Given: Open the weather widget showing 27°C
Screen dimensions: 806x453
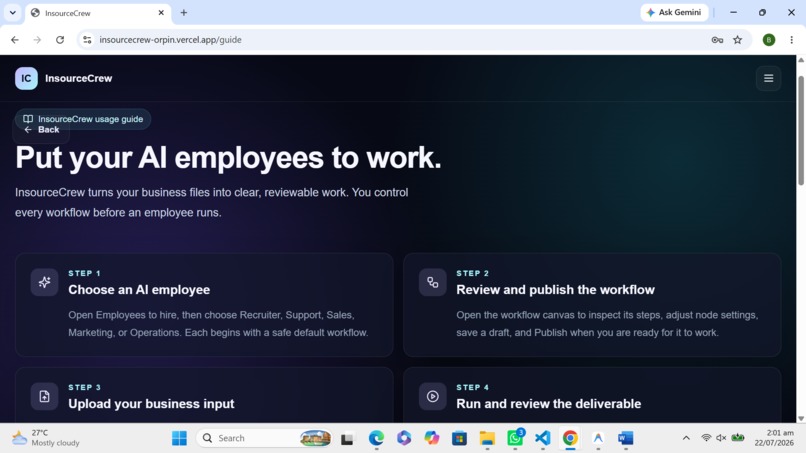Looking at the screenshot, I should pos(46,438).
